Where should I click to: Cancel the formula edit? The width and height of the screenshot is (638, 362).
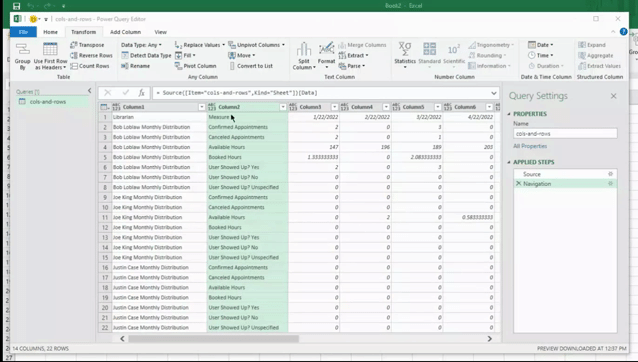[107, 93]
